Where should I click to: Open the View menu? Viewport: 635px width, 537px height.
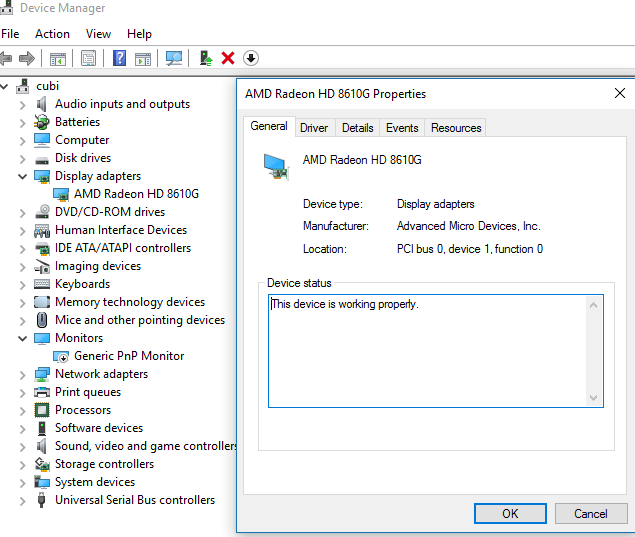98,34
